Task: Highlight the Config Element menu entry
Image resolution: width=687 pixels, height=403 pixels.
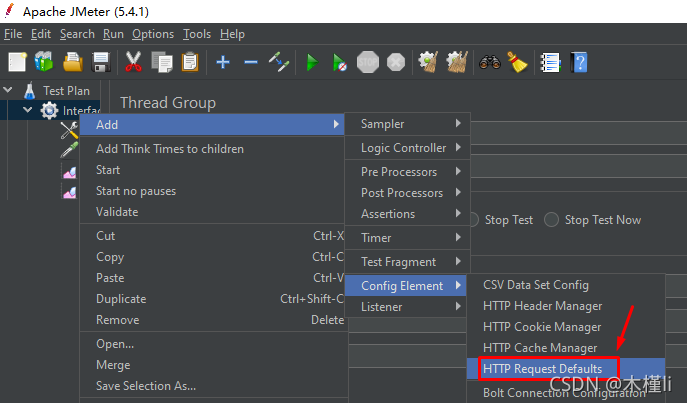Action: tap(406, 286)
